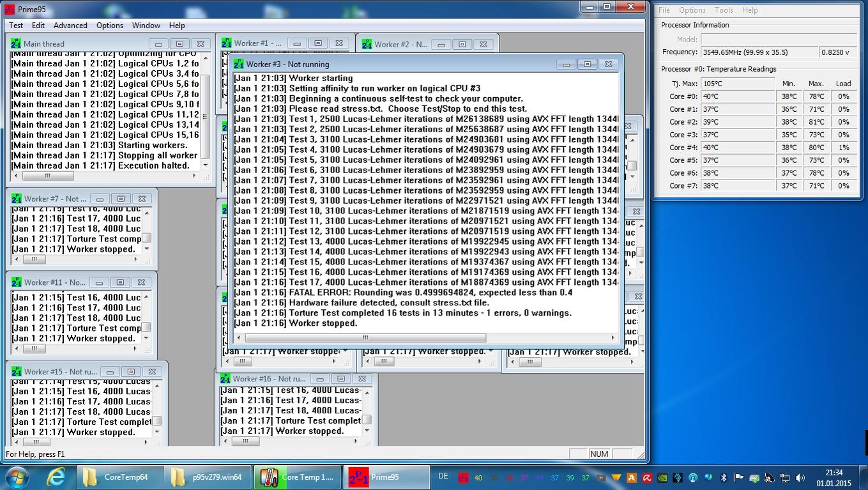Click the Core #2 max value 81°C
The image size is (868, 490).
point(816,122)
